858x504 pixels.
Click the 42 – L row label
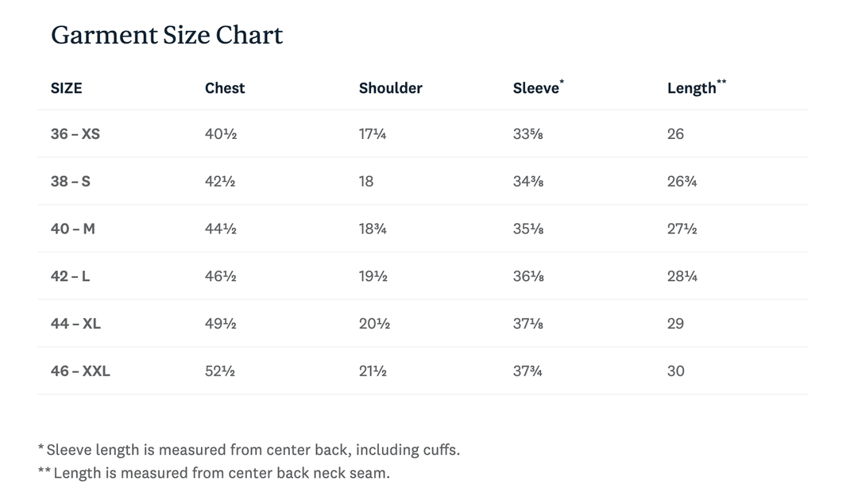tap(71, 276)
